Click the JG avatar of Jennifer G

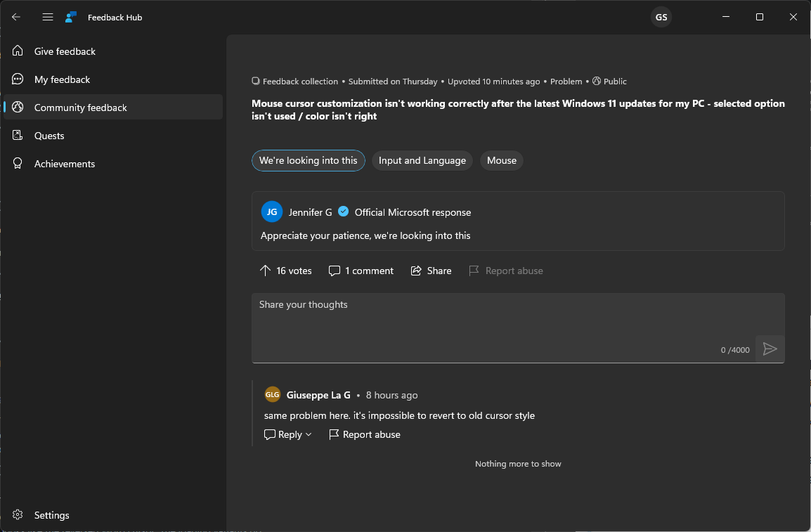[x=271, y=212]
